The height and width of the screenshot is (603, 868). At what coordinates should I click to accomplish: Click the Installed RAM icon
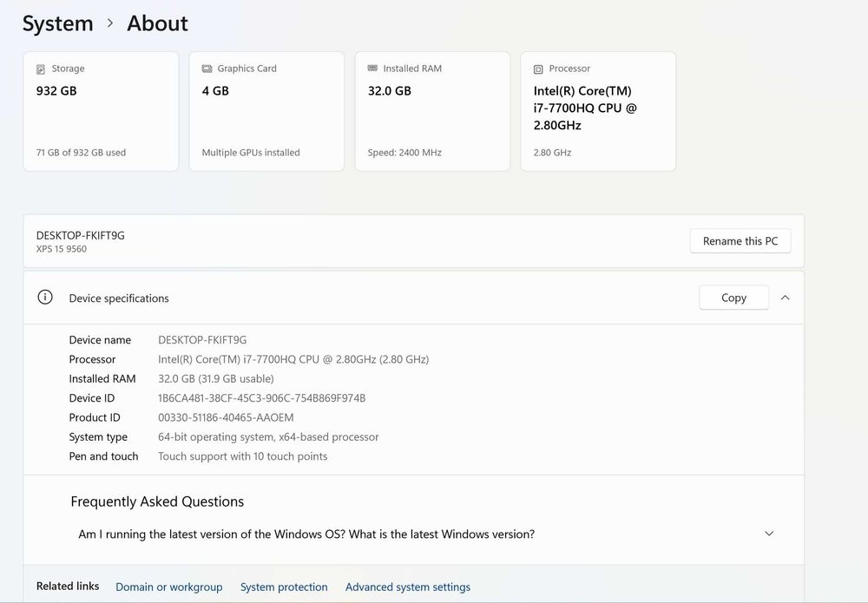pos(372,69)
